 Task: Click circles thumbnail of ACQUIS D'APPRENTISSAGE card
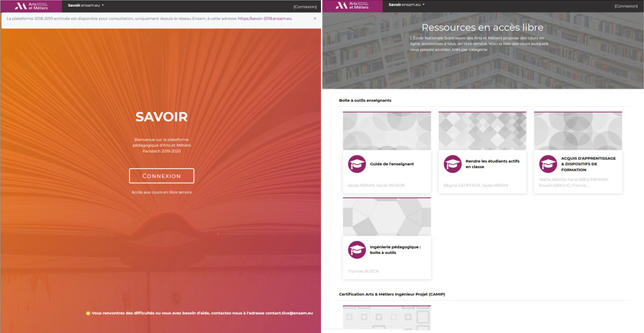578,132
